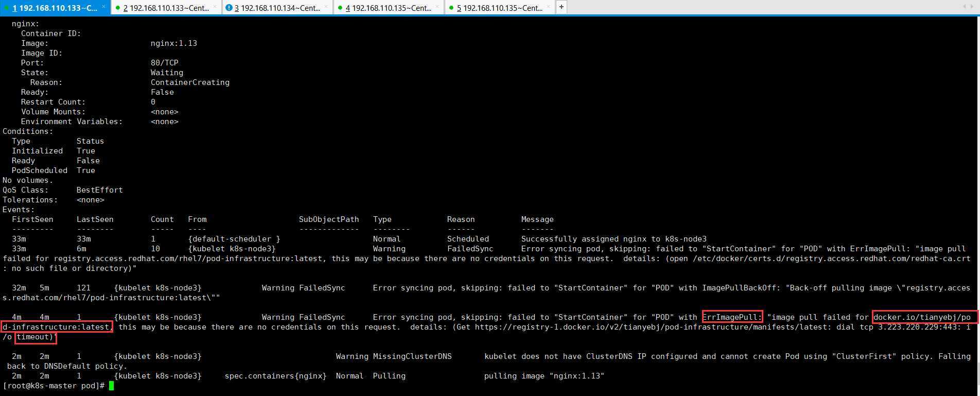Click the 'LastSeen' column header
The width and height of the screenshot is (980, 396).
(x=95, y=219)
